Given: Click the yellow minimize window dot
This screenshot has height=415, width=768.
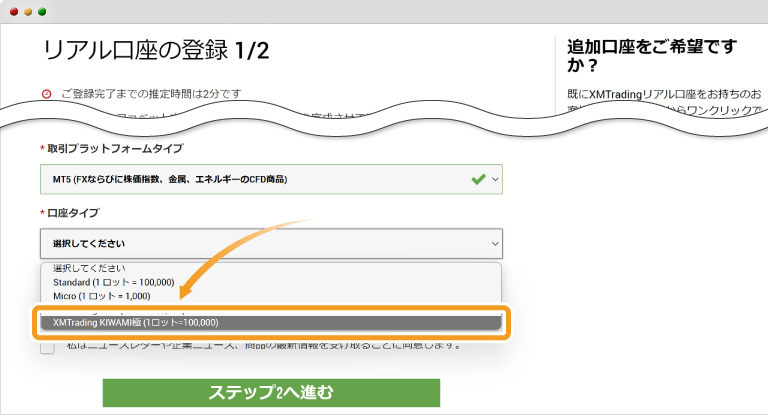Looking at the screenshot, I should pyautogui.click(x=28, y=12).
